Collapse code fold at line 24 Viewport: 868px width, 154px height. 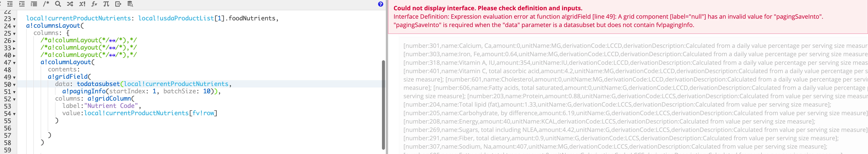[x=14, y=26]
